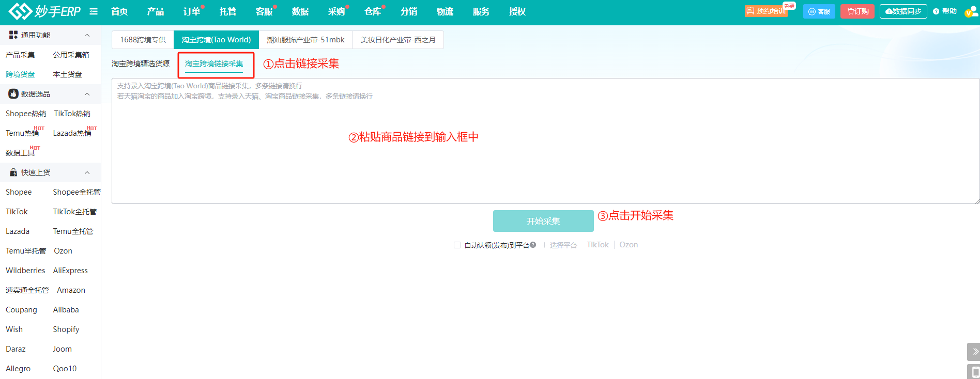
Task: Click the info icon beside 自动认领(发布)到平台
Action: [533, 245]
